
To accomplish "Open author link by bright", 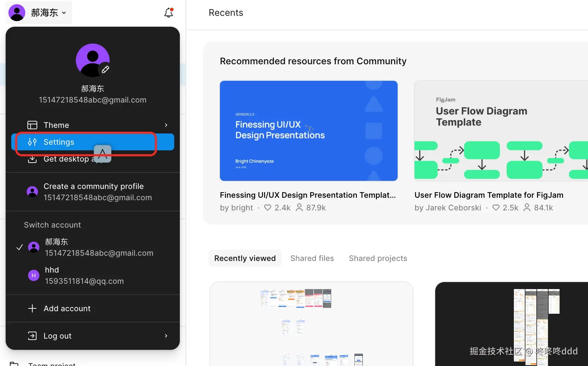I will (236, 208).
